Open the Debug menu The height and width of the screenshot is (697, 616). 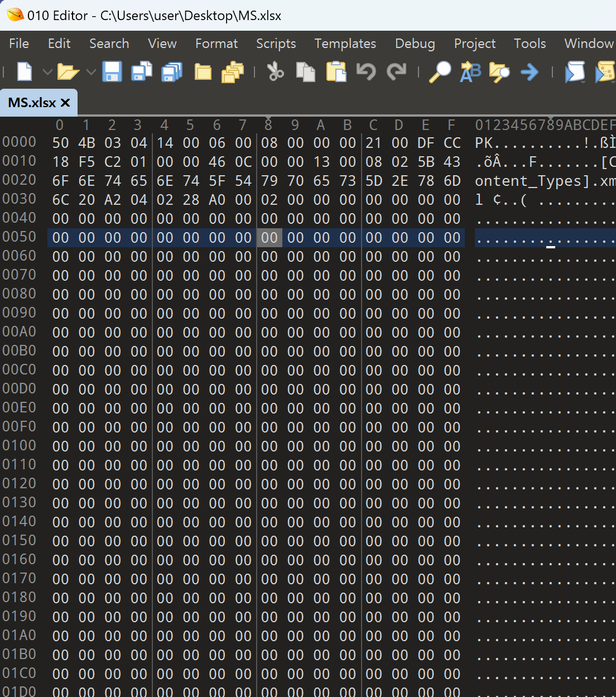(415, 44)
